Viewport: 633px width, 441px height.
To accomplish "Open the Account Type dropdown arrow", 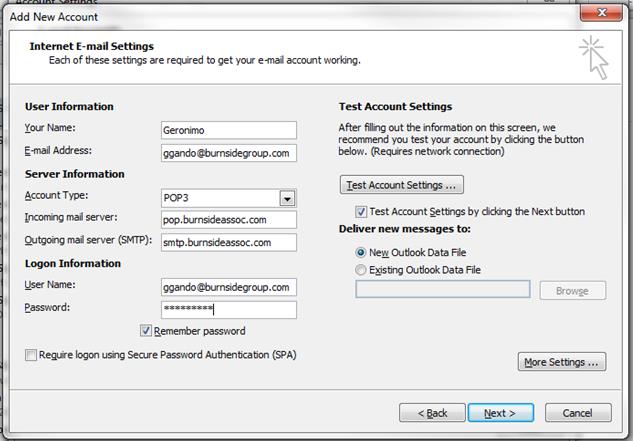I will click(x=287, y=198).
